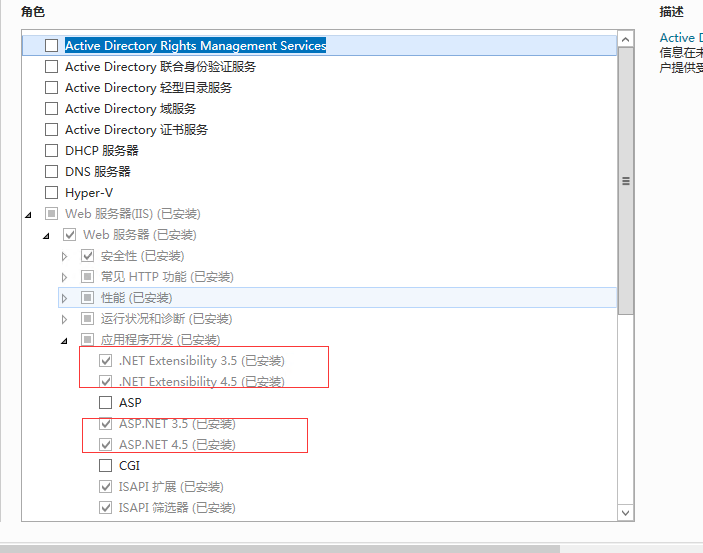Toggle ASP.NET 4.5 checkbox
Image resolution: width=703 pixels, height=553 pixels.
[105, 444]
